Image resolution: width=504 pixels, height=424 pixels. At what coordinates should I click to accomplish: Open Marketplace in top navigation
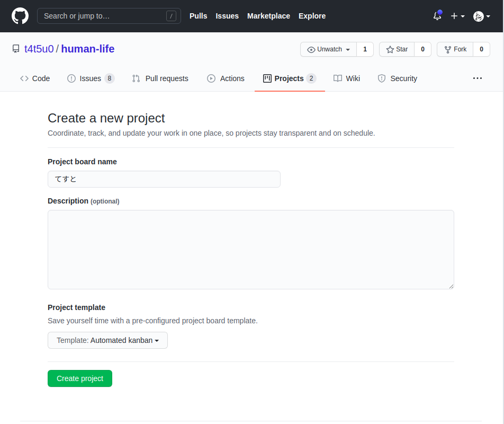tap(268, 16)
